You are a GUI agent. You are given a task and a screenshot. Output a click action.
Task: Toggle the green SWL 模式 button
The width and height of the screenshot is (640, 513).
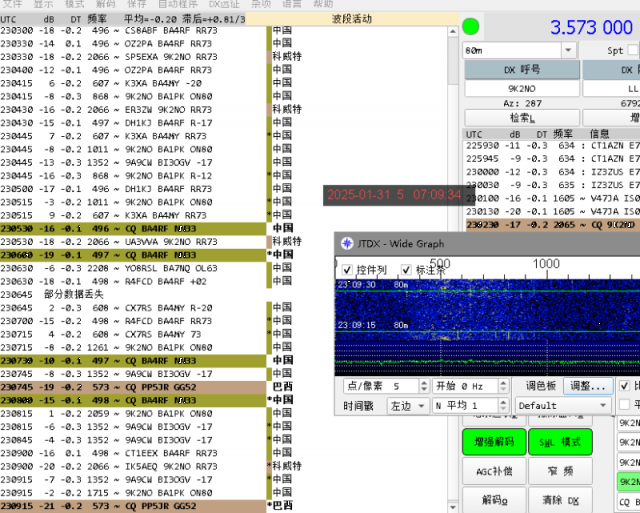(560, 442)
